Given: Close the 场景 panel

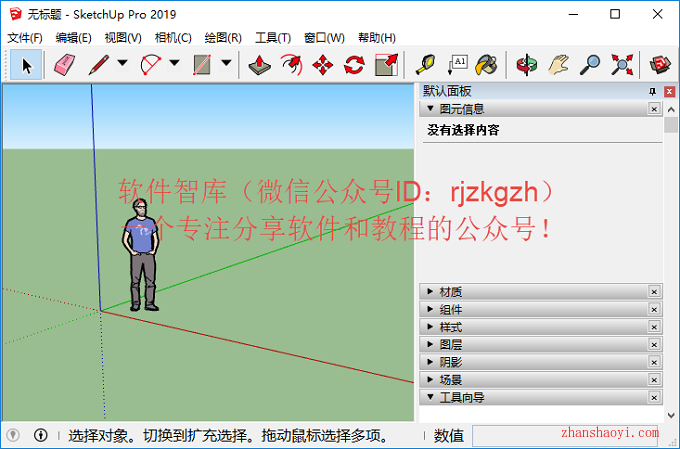Looking at the screenshot, I should point(654,380).
